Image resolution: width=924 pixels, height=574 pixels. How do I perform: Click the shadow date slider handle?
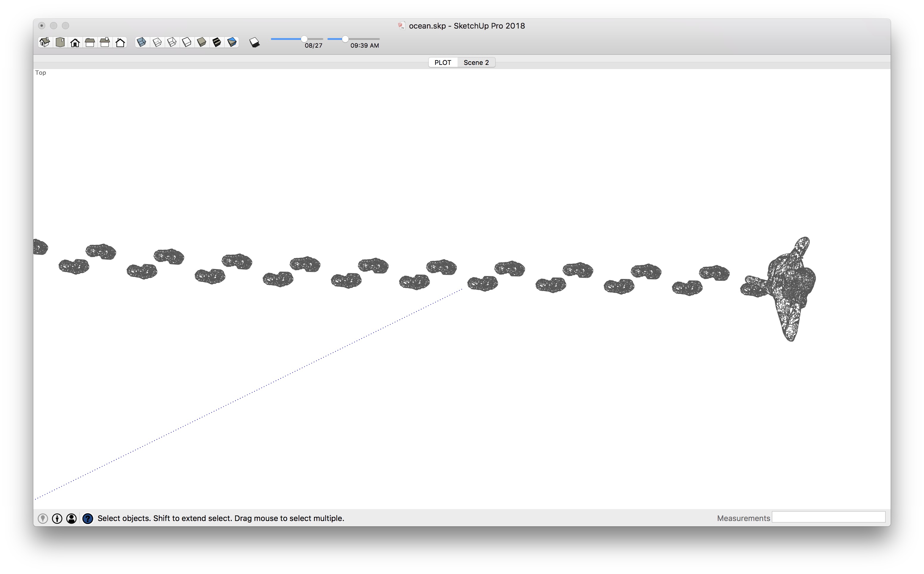coord(304,39)
